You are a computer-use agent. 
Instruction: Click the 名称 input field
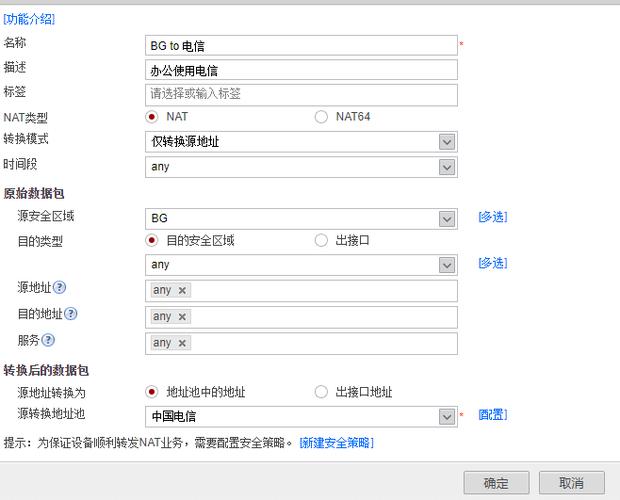point(301,45)
